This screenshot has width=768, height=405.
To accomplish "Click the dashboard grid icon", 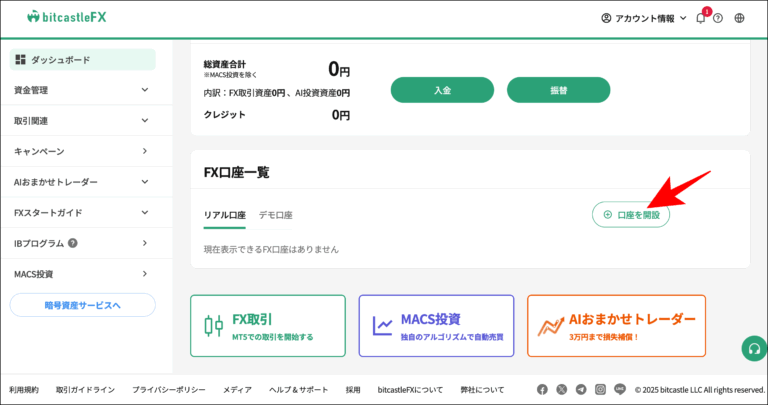I will (x=20, y=60).
